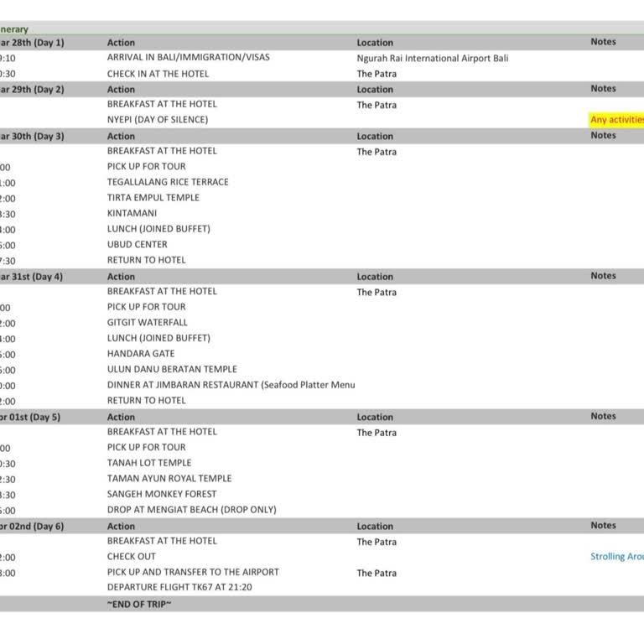Click DINNER AT JIMBARAN RESTAURANT cell
This screenshot has width=644, height=644.
click(231, 385)
